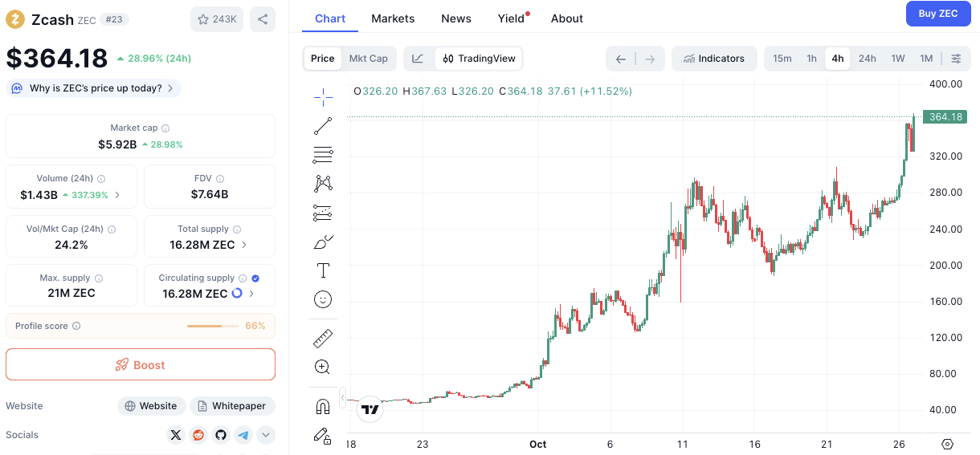
Task: Select the ruler measure tool
Action: click(x=323, y=338)
